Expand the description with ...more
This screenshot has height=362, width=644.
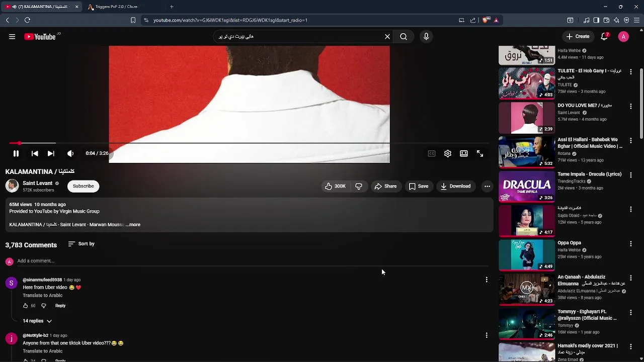pos(133,225)
